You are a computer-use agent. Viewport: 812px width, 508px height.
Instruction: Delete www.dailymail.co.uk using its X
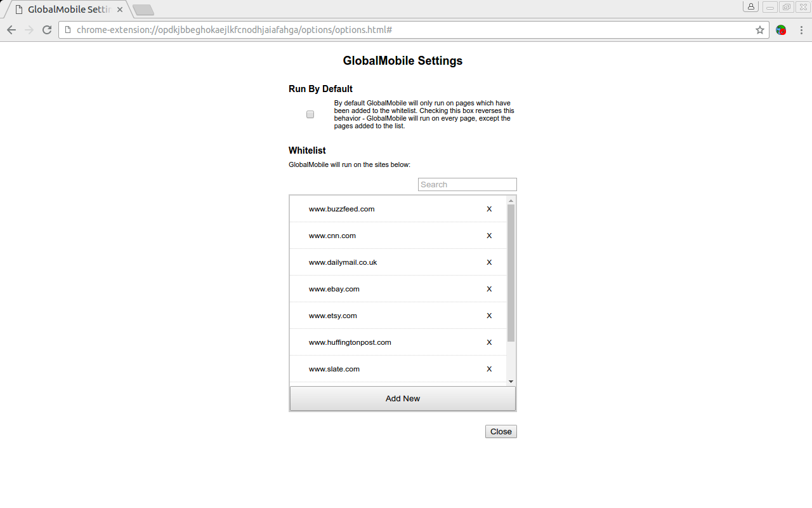[489, 262]
